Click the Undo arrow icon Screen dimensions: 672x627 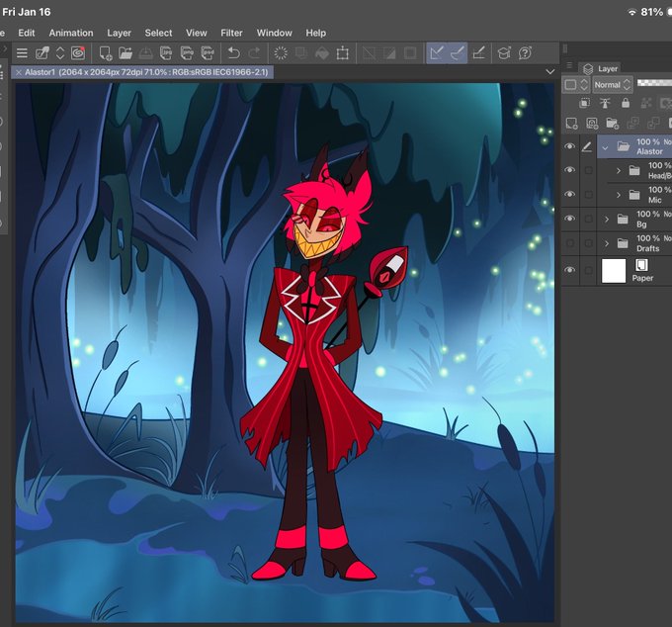point(233,53)
